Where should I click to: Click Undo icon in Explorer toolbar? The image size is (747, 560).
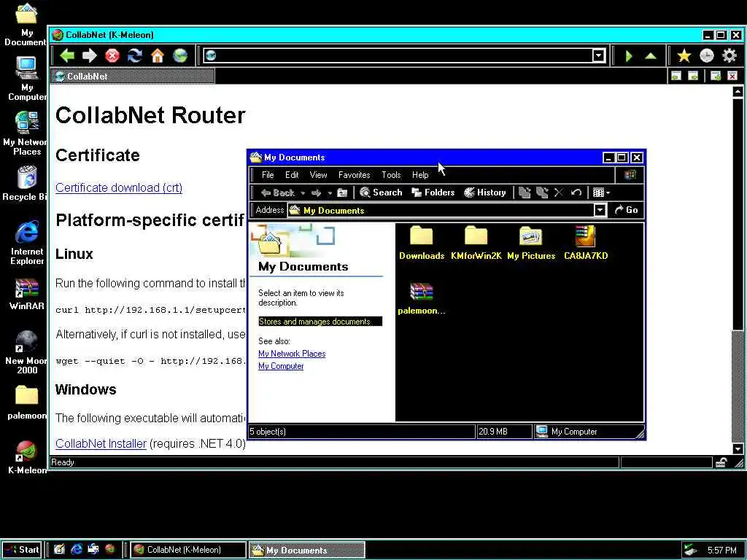click(x=576, y=192)
